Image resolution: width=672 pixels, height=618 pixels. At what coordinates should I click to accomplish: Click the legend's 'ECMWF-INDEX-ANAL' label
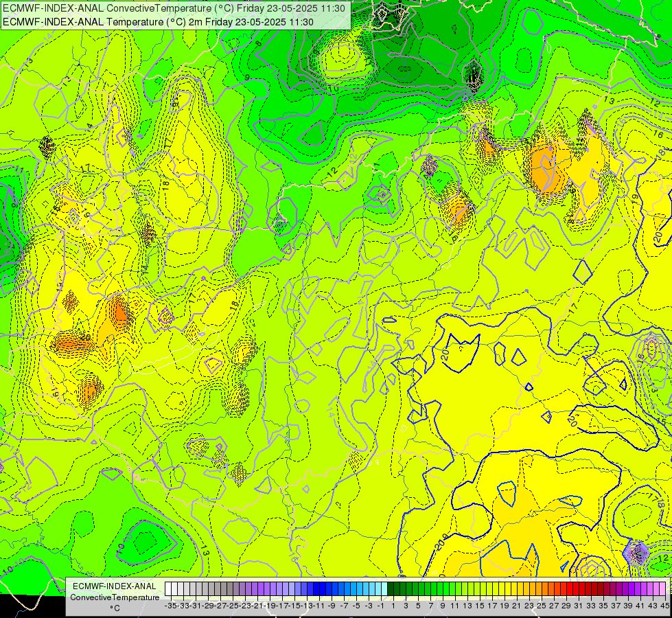coord(115,586)
